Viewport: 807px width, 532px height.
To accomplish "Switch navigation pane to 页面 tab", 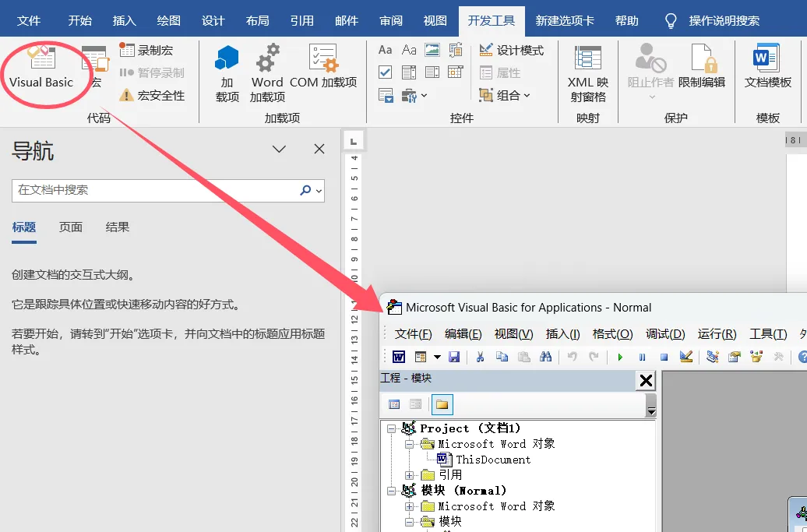I will click(x=71, y=227).
